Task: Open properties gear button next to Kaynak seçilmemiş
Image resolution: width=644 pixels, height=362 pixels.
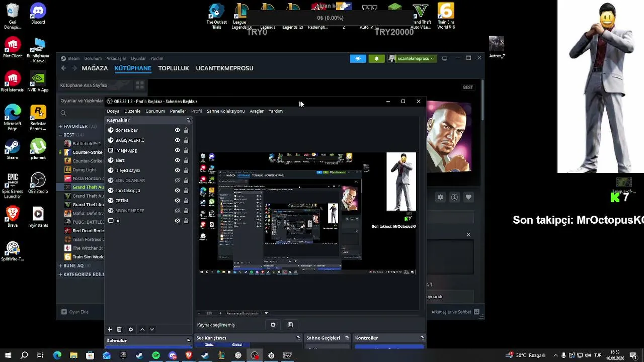Action: tap(273, 325)
